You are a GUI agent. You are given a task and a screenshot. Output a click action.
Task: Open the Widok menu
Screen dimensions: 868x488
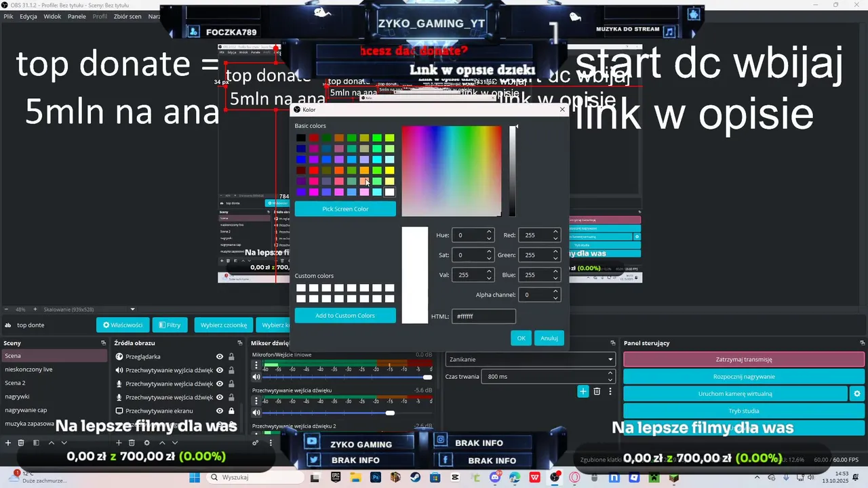(x=52, y=16)
